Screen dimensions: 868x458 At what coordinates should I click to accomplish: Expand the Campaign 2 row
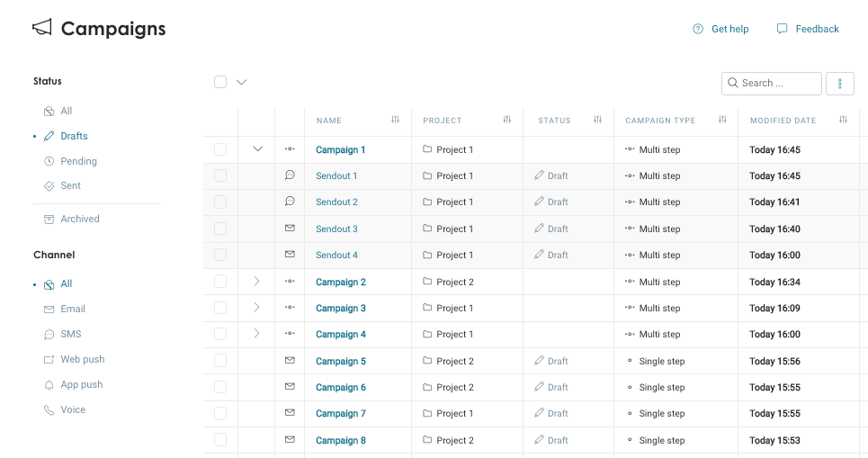pos(257,282)
